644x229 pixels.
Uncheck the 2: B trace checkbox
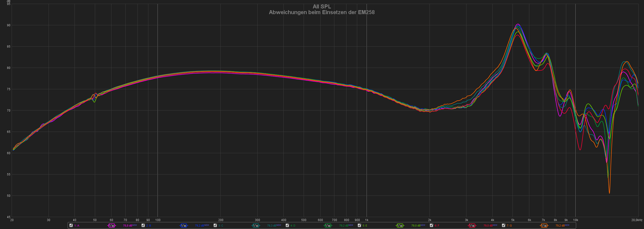point(143,225)
